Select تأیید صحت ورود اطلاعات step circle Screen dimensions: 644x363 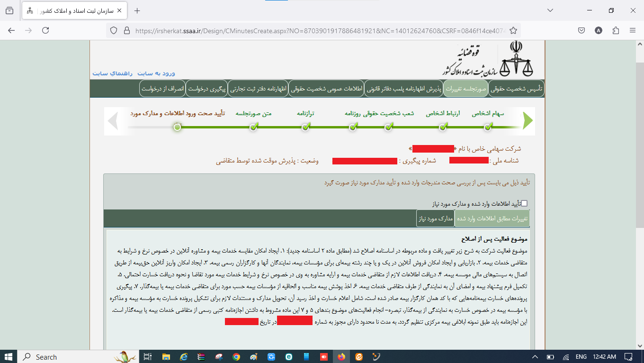click(x=177, y=127)
